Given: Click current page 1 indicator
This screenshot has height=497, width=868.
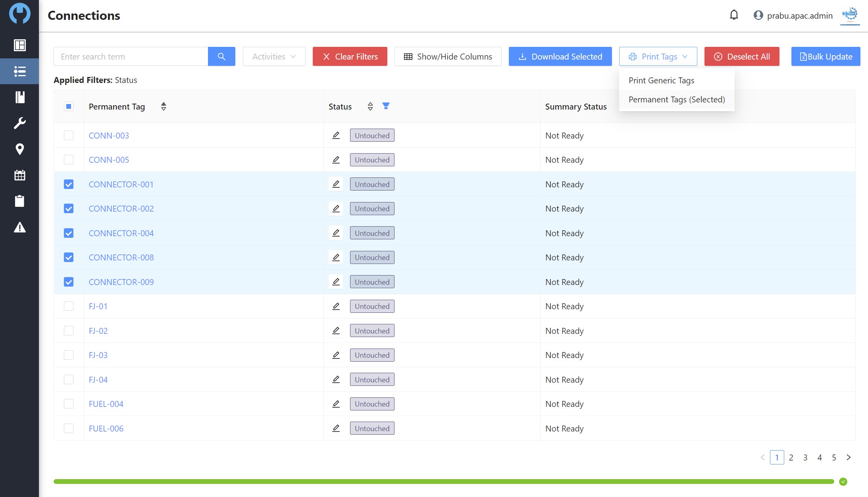Looking at the screenshot, I should pyautogui.click(x=777, y=457).
